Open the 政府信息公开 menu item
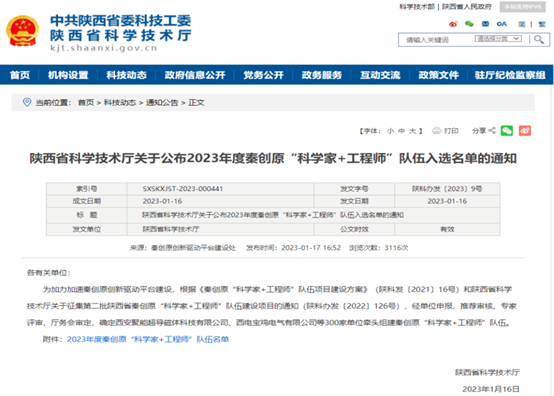 pyautogui.click(x=195, y=75)
